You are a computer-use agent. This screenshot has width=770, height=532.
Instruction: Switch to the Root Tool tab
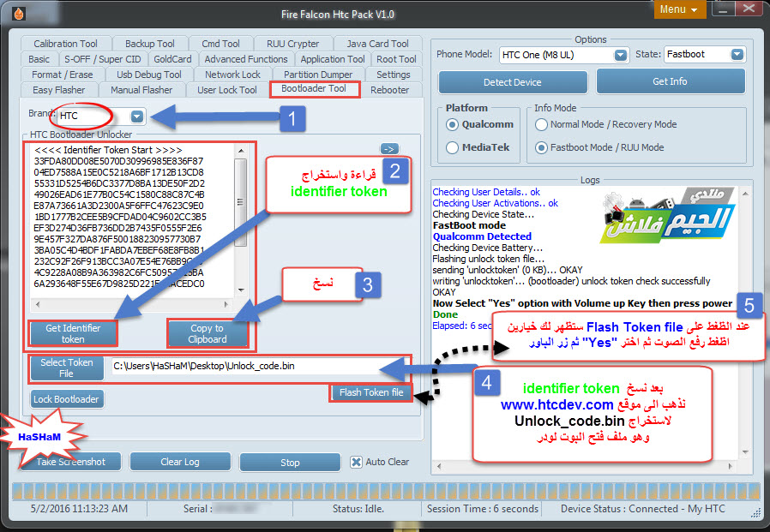pos(396,59)
